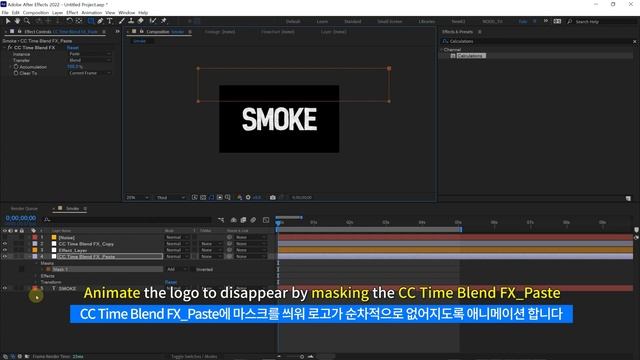The image size is (640, 360).
Task: Open the viewer magnification dropdown
Action: coord(137,198)
